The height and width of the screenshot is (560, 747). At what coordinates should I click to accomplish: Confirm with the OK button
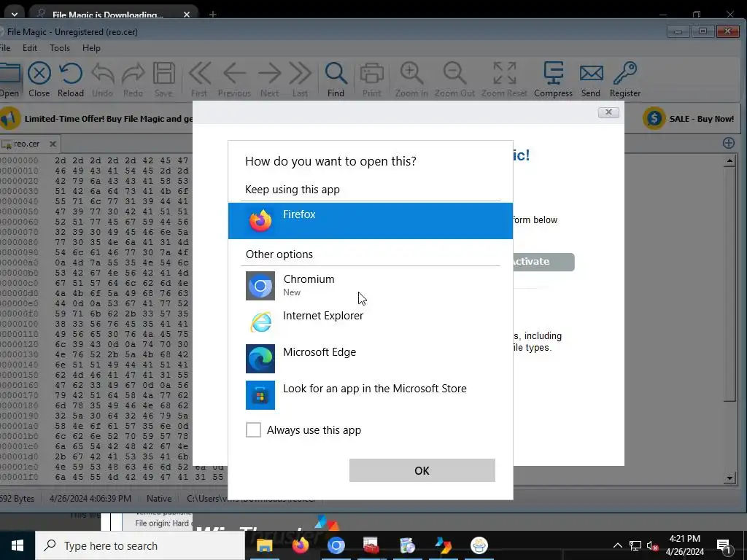422,470
